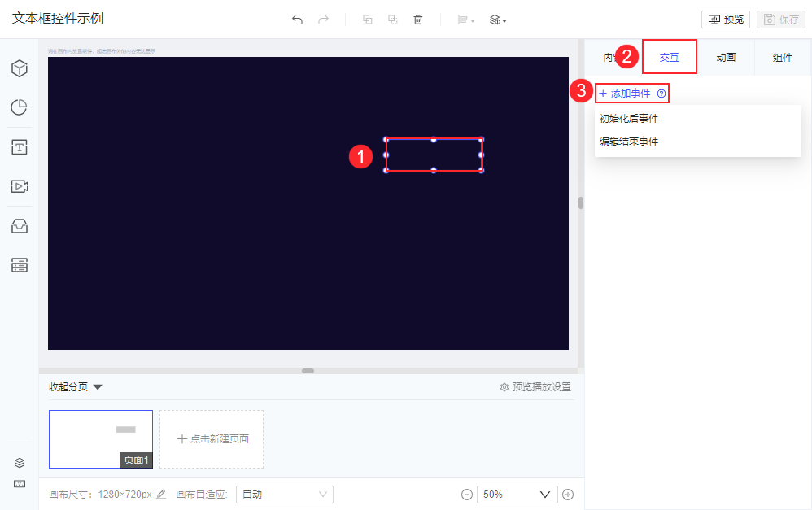Click the minus zoom-out icon
This screenshot has width=812, height=510.
(467, 495)
